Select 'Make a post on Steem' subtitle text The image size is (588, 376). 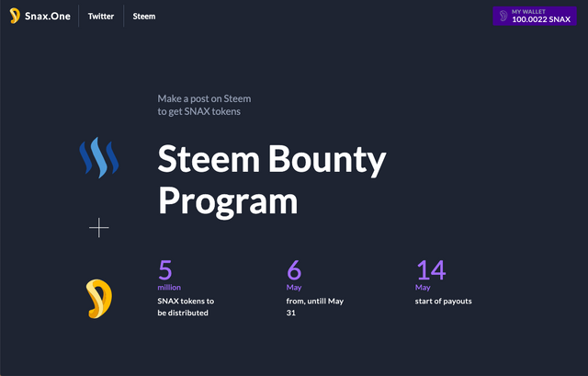click(204, 105)
